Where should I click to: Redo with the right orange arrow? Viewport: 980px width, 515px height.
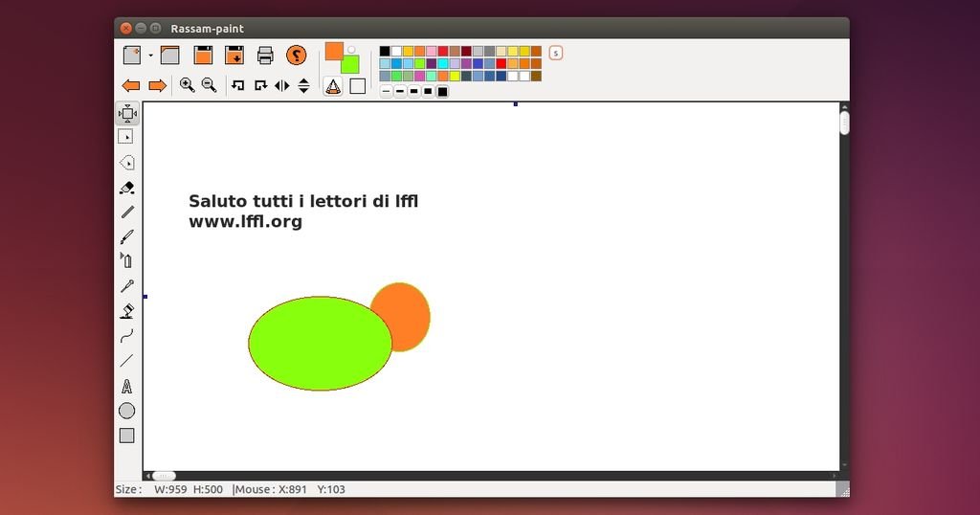point(158,85)
